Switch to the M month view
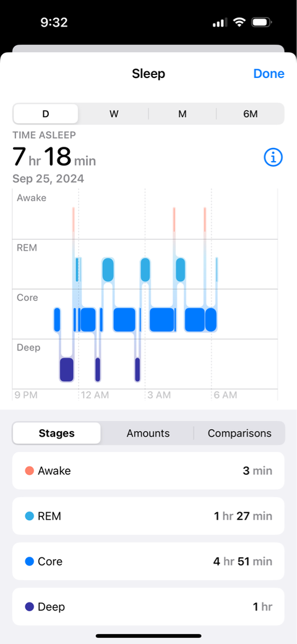Viewport: 297px width, 644px height. [x=182, y=114]
